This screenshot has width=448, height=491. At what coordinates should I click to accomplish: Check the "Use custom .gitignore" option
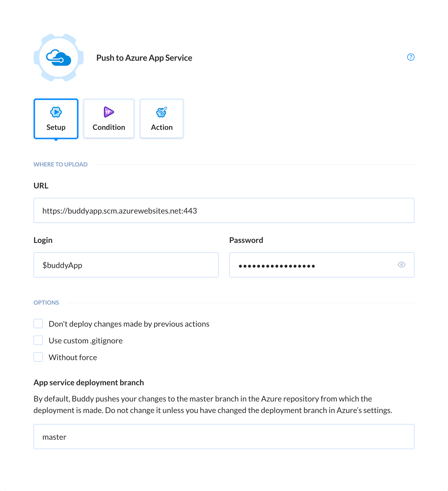tap(38, 340)
